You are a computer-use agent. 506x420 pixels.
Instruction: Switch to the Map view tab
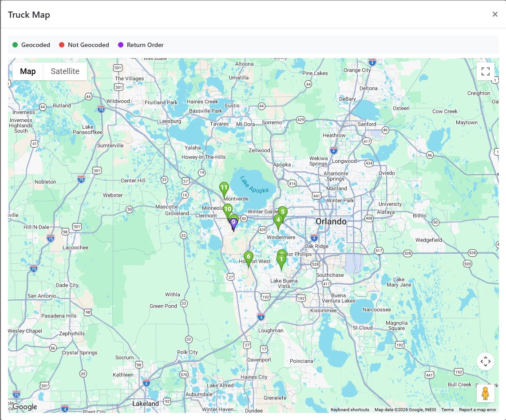28,71
